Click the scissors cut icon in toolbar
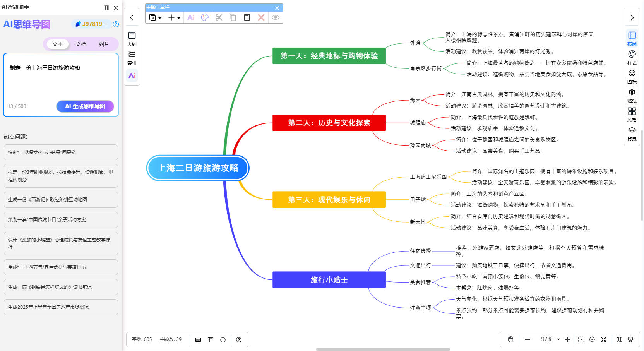Screen dimensions: 644x351 click(x=219, y=17)
